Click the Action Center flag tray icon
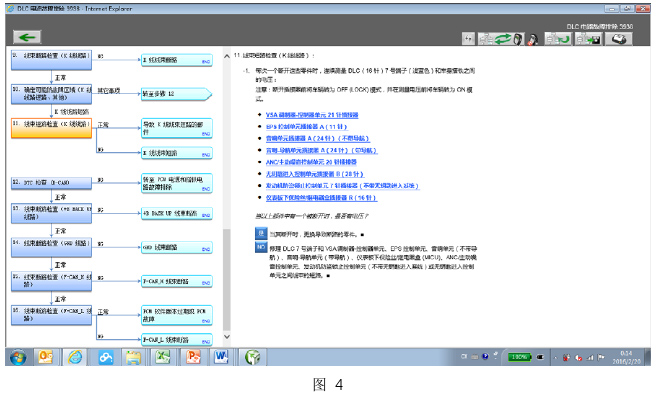 tap(601, 358)
